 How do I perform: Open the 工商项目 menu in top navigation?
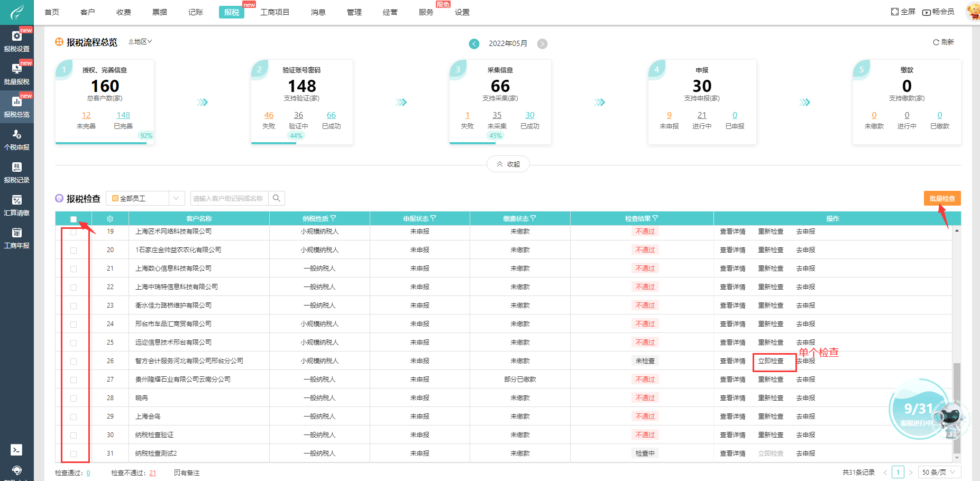pos(274,12)
